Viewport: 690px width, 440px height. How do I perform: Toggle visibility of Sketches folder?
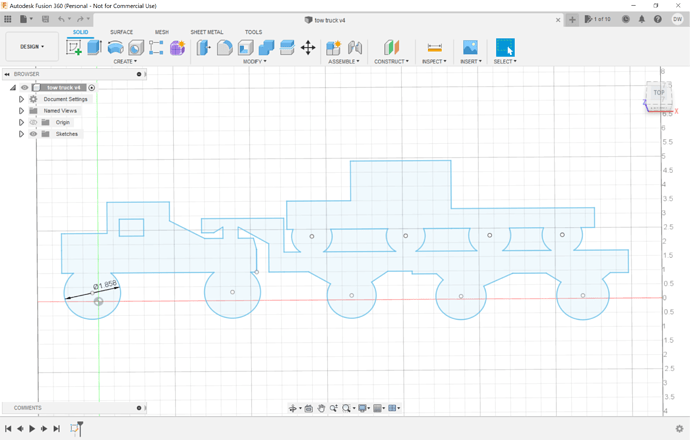(33, 134)
